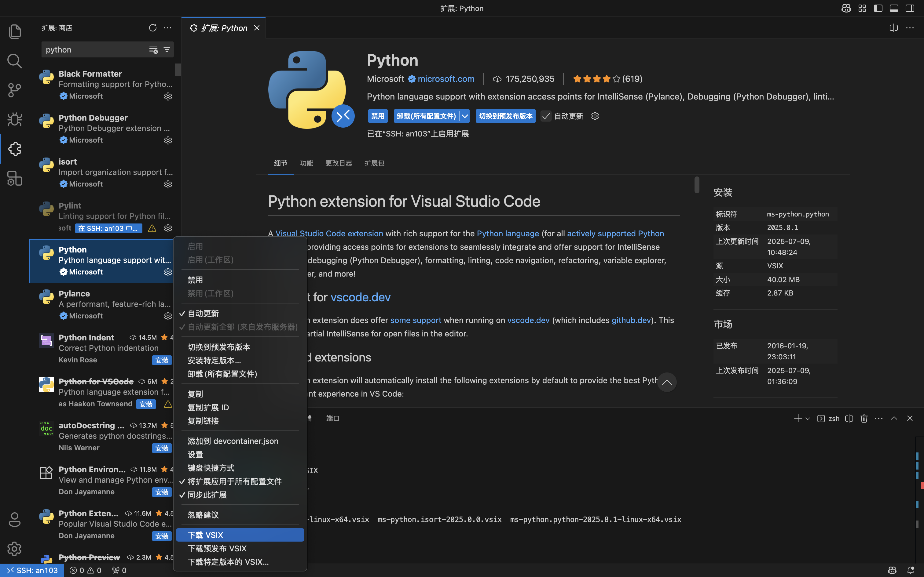Screen dimensions: 924x577
Task: Maximize terminal panel with chevron up
Action: tap(894, 419)
